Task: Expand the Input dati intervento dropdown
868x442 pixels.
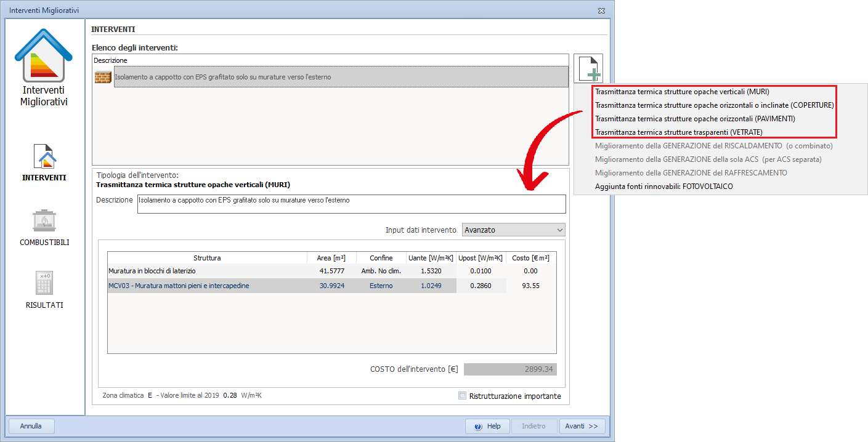Action: click(513, 230)
